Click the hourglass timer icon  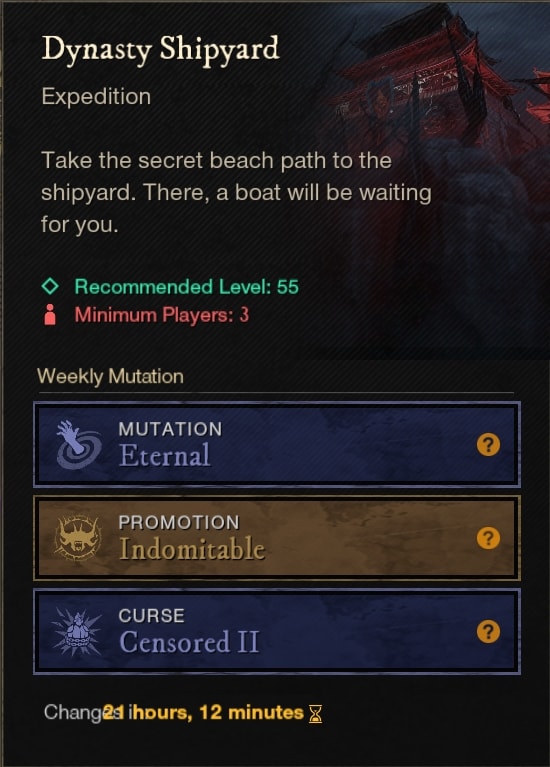[x=316, y=714]
